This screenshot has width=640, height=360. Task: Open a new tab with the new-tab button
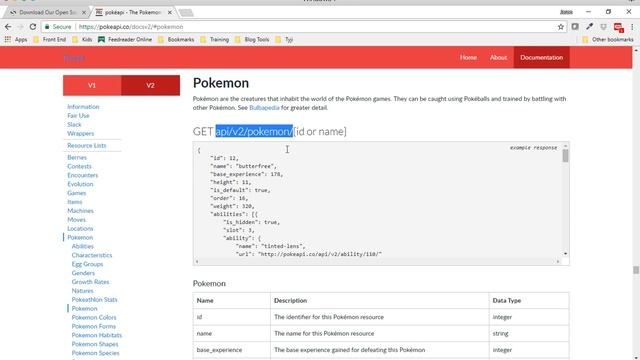click(186, 13)
